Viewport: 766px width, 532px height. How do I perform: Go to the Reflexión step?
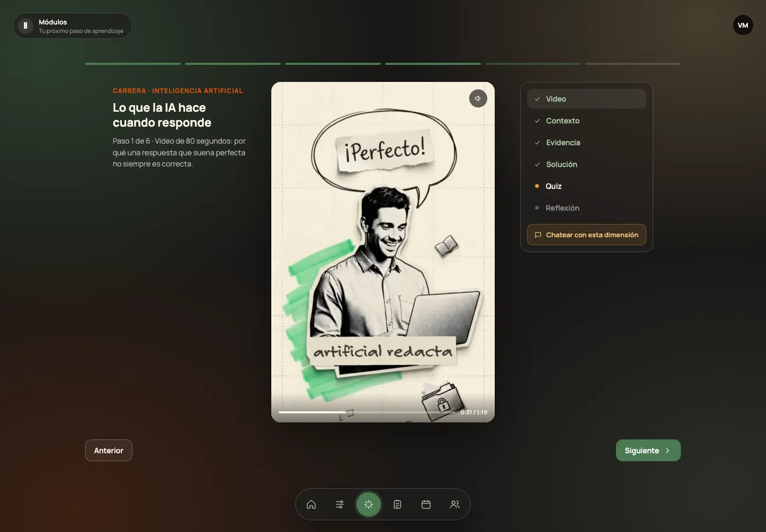pos(587,208)
